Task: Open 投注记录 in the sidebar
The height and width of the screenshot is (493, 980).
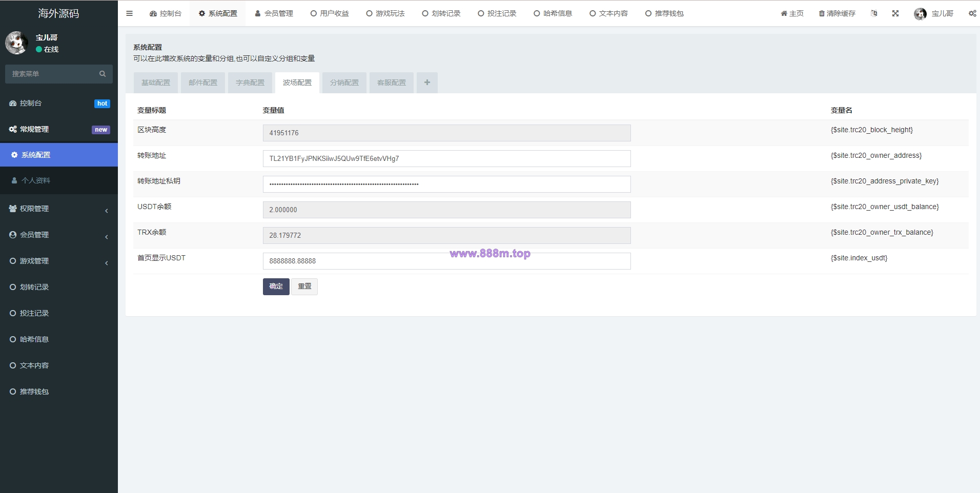Action: click(x=59, y=313)
